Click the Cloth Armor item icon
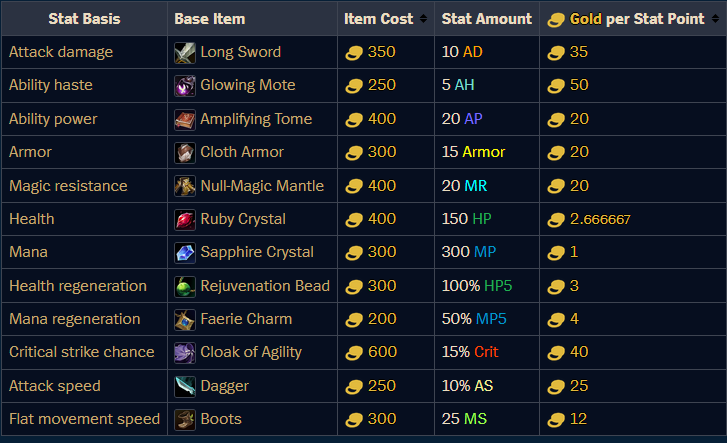727x443 pixels. (185, 152)
